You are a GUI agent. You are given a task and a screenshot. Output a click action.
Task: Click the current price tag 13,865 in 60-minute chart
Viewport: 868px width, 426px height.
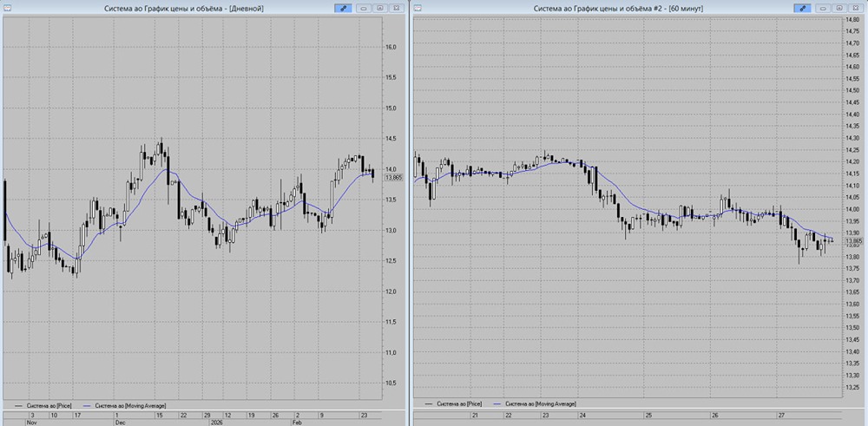click(852, 241)
